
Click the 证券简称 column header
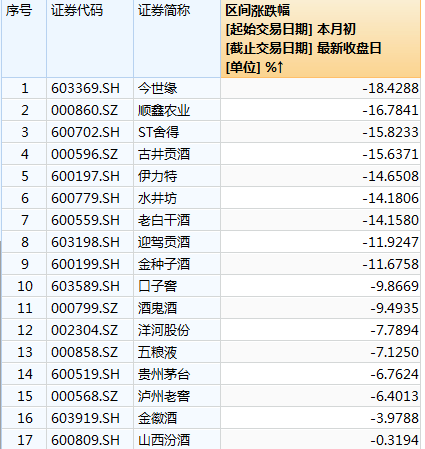pyautogui.click(x=177, y=39)
